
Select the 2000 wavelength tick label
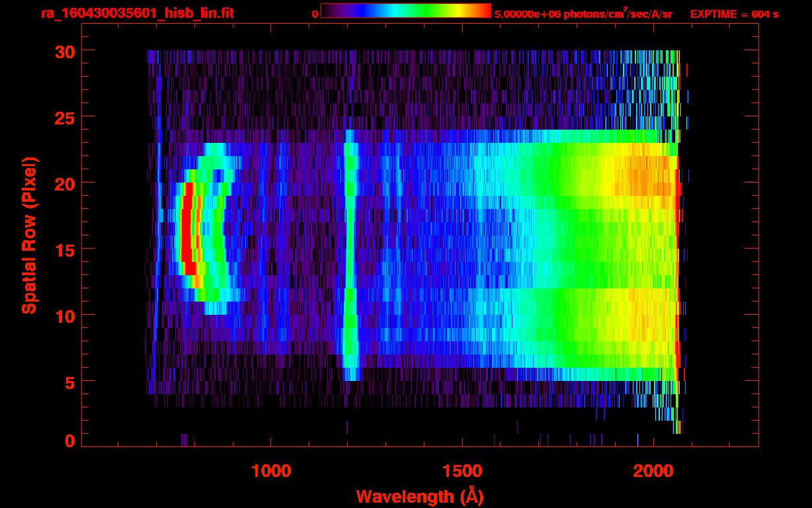(653, 471)
